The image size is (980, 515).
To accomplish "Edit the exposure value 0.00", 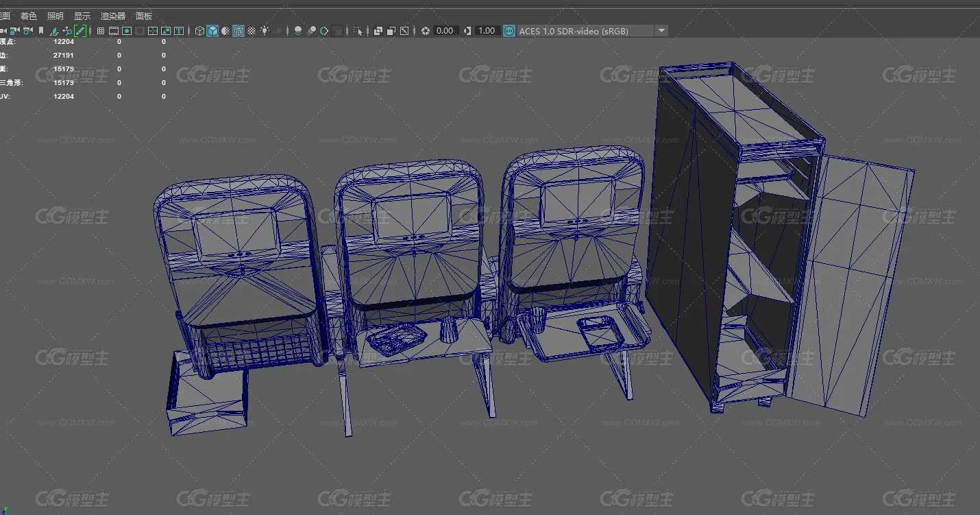I will 446,31.
